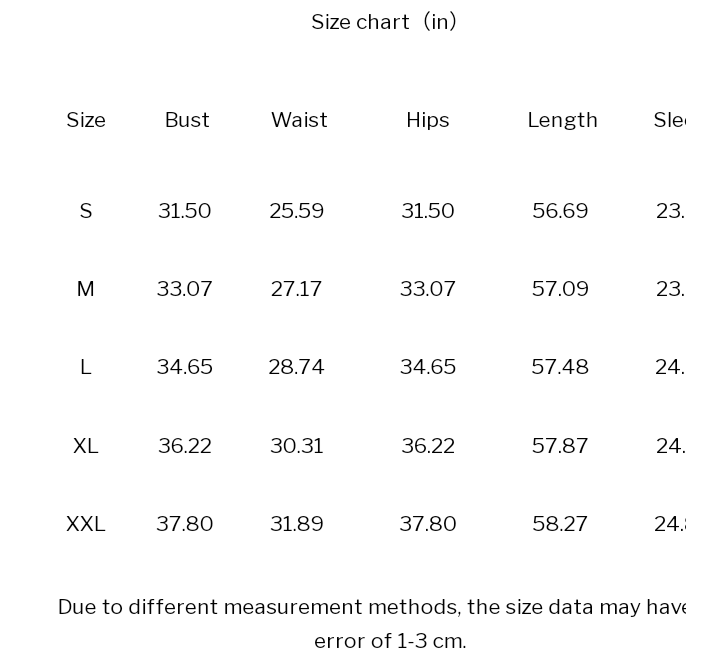This screenshot has width=720, height=663.
Task: Click the 56.69 length value for S
Action: coord(560,211)
